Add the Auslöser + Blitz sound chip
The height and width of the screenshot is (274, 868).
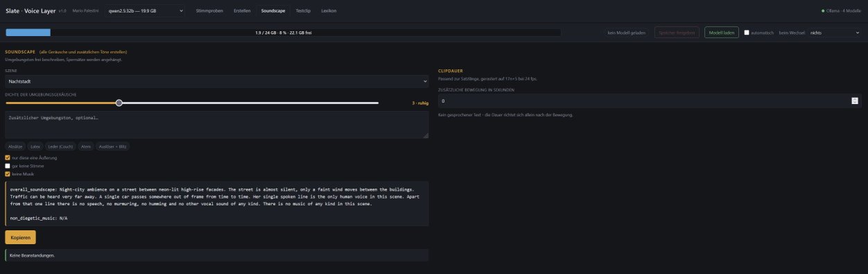[x=113, y=146]
